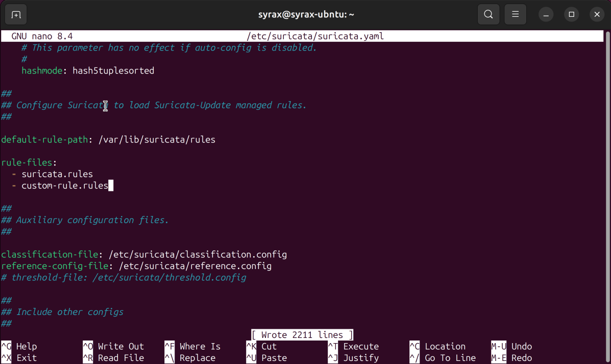Open the terminal search
Screen dimensions: 611x364
coord(487,14)
